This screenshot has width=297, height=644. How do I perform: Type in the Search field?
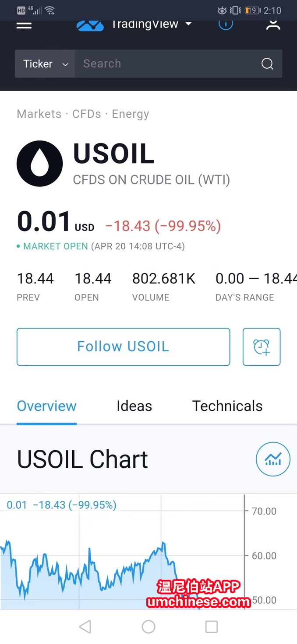tap(166, 64)
